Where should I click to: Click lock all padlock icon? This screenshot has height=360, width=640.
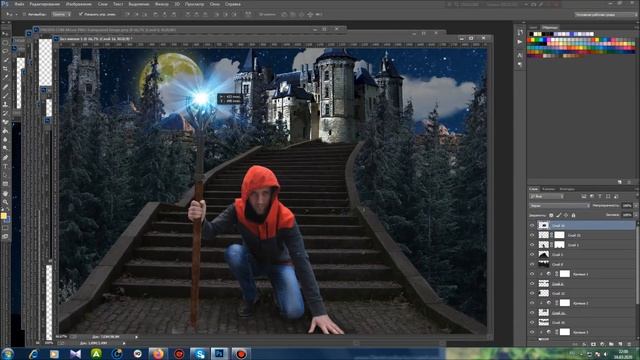(573, 215)
